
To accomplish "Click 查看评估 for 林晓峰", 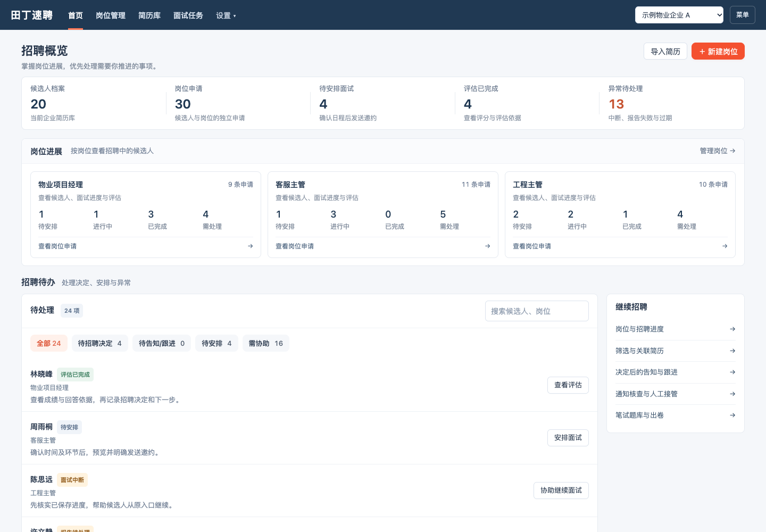I will coord(568,385).
